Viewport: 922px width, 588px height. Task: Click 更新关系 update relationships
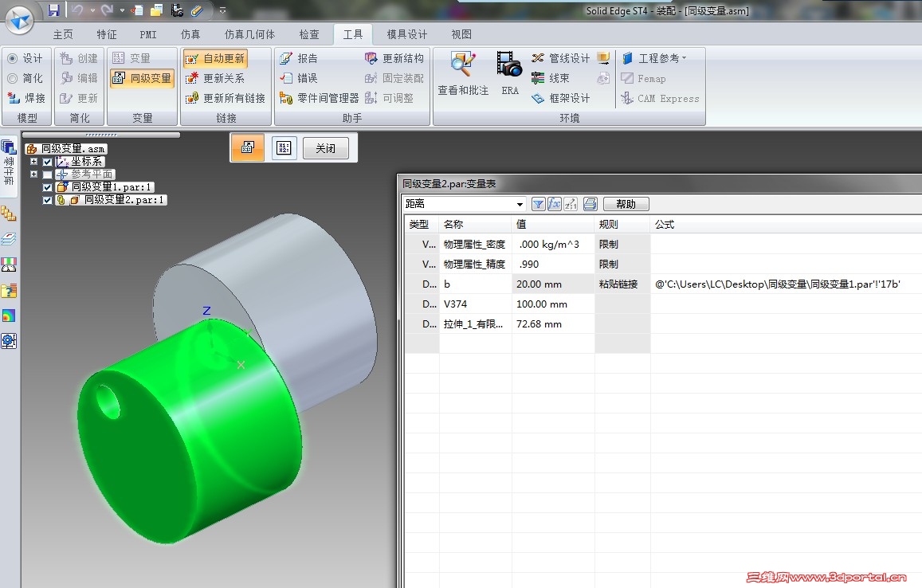coord(215,78)
